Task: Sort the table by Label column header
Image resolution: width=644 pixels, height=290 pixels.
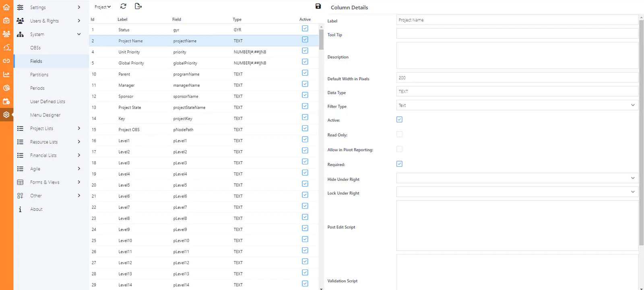Action: click(x=122, y=19)
